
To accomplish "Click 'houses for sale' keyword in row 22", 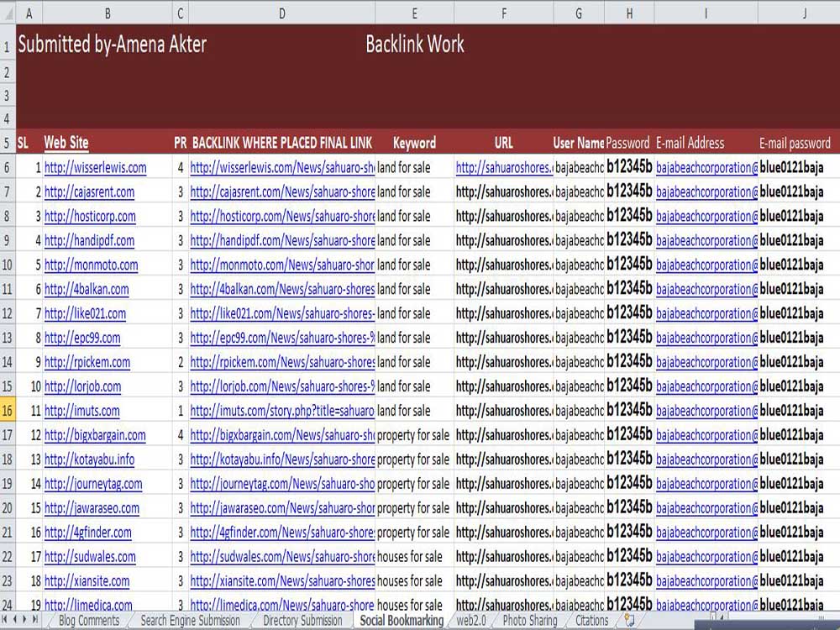I will [410, 557].
